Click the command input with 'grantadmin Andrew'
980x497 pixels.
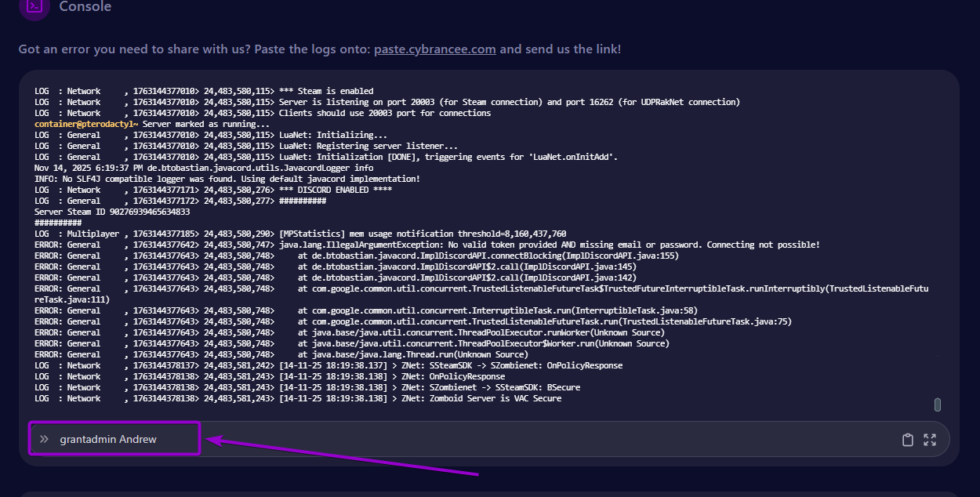pos(108,439)
